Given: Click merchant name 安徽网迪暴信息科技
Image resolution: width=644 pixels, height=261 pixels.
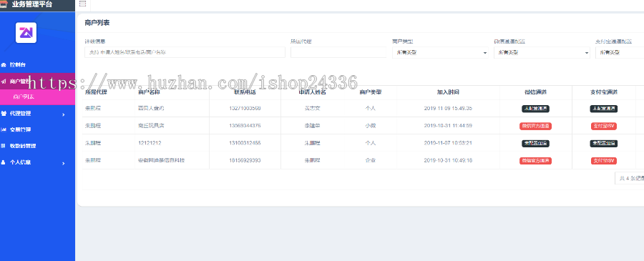Looking at the screenshot, I should pos(162,160).
